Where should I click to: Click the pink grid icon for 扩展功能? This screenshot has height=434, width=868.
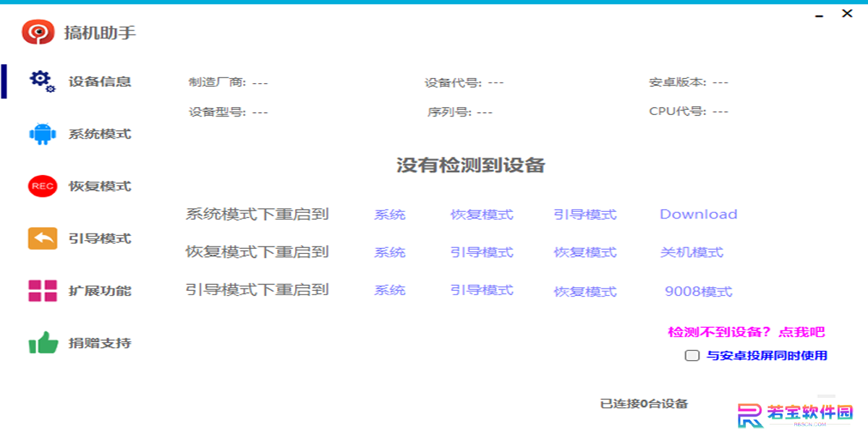(x=42, y=291)
